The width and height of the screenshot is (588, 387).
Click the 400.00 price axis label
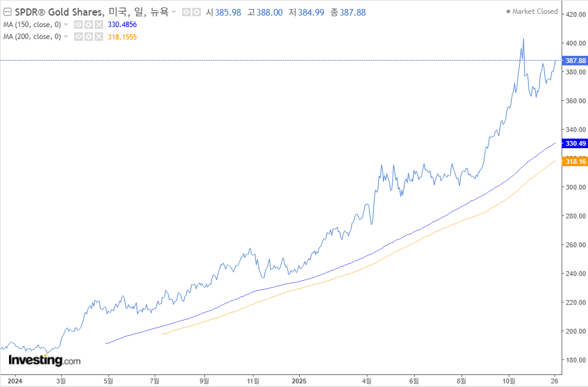coord(575,43)
